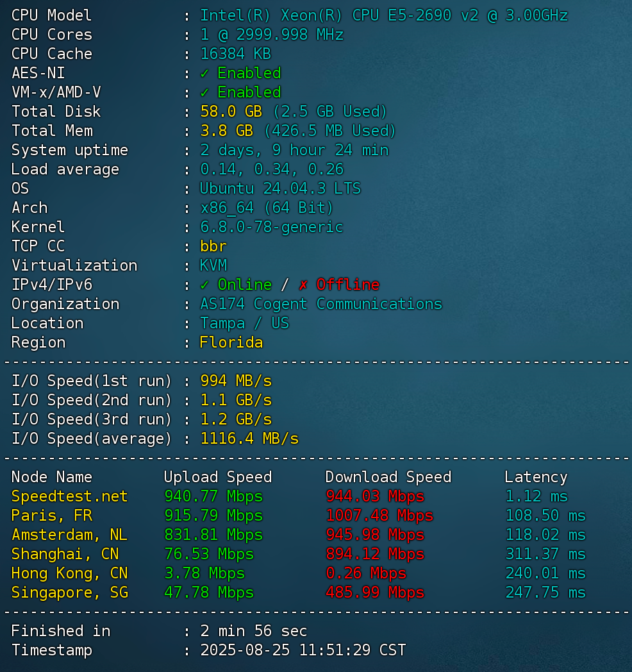The height and width of the screenshot is (672, 632).
Task: Click the 'Virtualization' label
Action: [74, 265]
